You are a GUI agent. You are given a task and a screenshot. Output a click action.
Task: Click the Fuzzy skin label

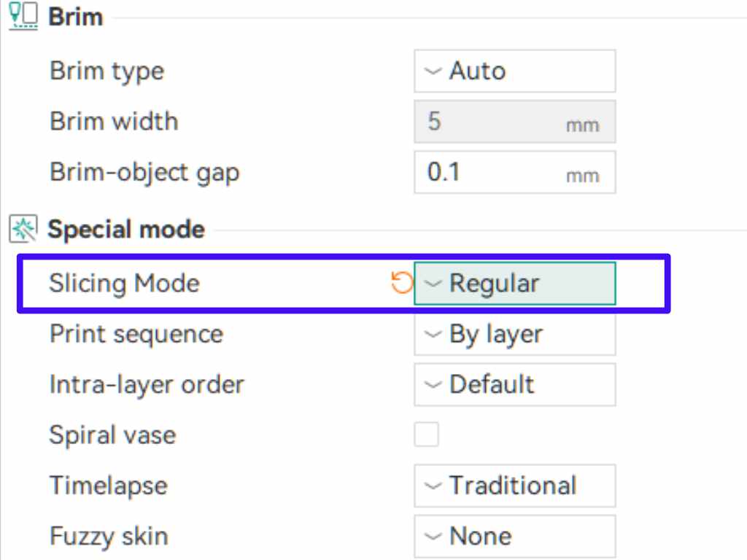(109, 536)
